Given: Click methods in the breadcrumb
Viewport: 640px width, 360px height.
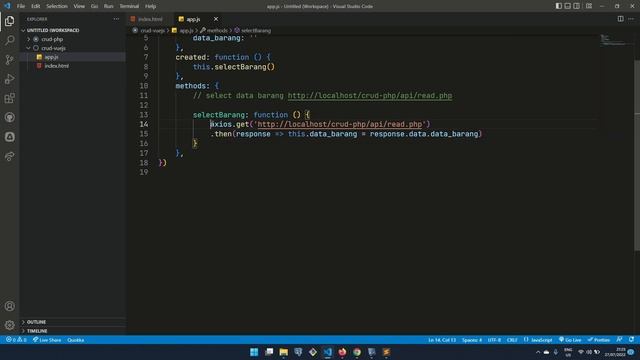Looking at the screenshot, I should tap(217, 30).
